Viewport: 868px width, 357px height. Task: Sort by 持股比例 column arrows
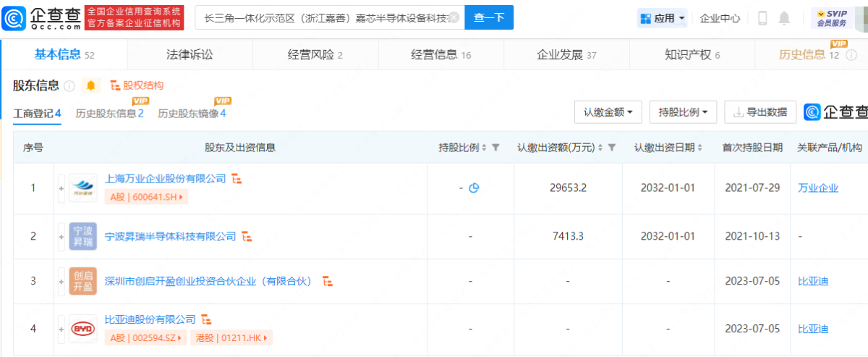(484, 148)
